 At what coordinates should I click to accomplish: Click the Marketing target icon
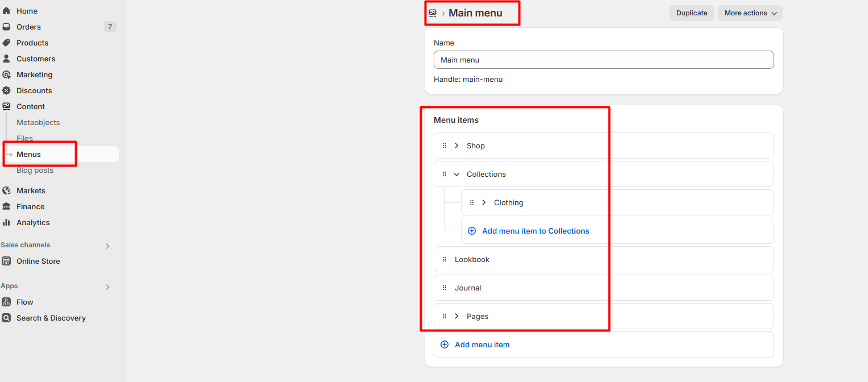coord(6,74)
